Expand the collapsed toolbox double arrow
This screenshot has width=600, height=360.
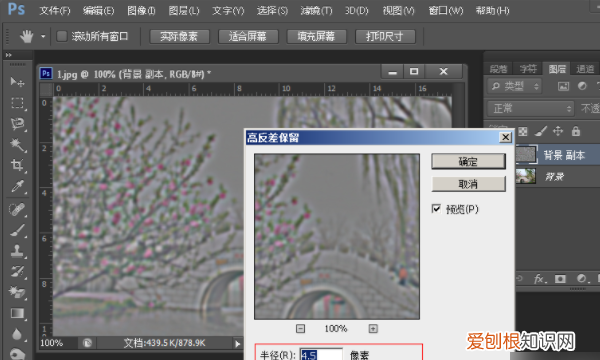coord(8,55)
